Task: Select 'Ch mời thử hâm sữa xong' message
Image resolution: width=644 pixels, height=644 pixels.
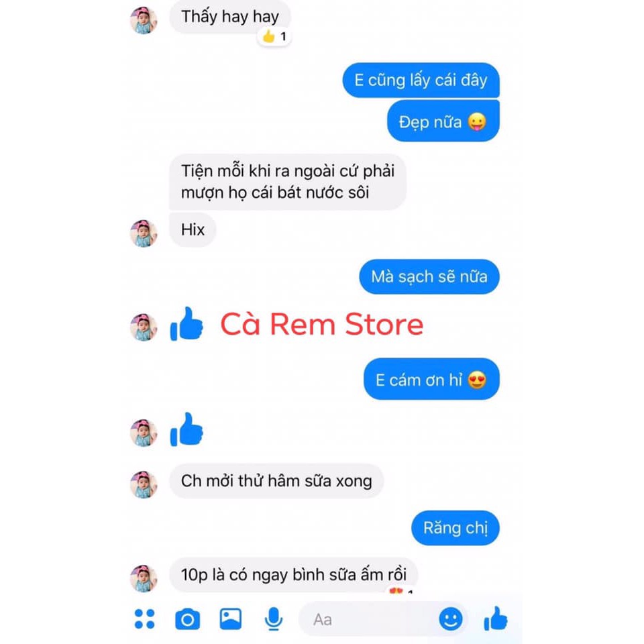Action: (276, 481)
